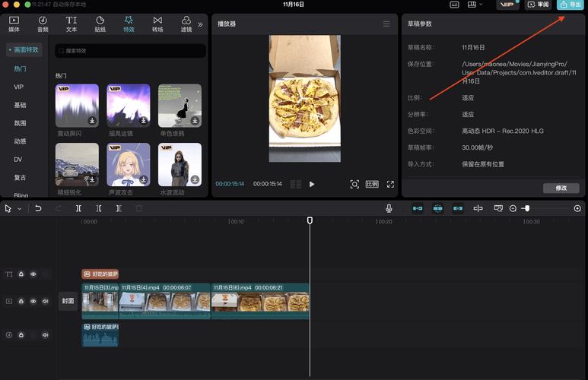The image size is (588, 380).
Task: Mute the audio track
Action: pos(46,334)
